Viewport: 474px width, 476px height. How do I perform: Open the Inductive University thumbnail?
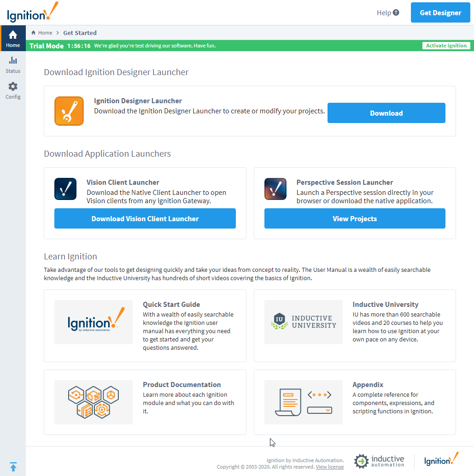coord(304,322)
